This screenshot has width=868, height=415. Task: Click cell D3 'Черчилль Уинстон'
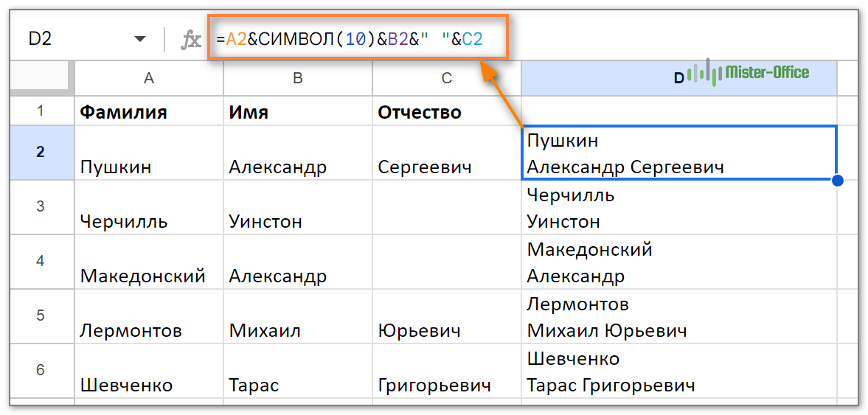678,208
